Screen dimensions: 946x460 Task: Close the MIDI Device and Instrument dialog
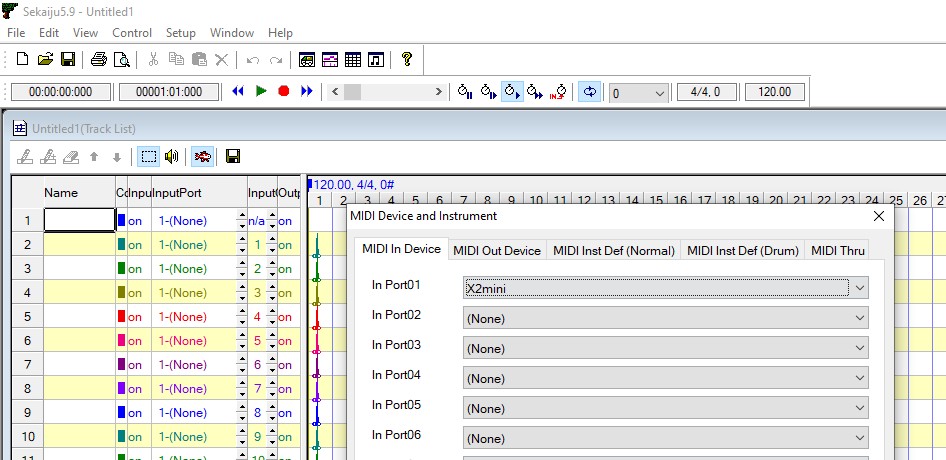tap(878, 216)
